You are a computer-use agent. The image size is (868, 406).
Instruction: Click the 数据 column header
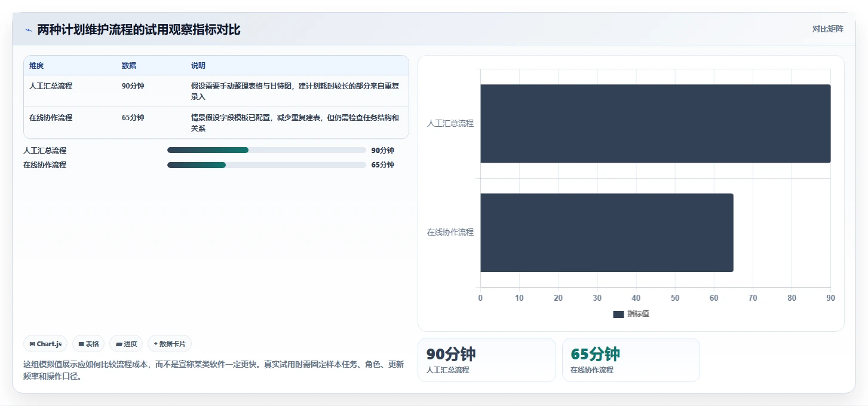click(x=129, y=66)
